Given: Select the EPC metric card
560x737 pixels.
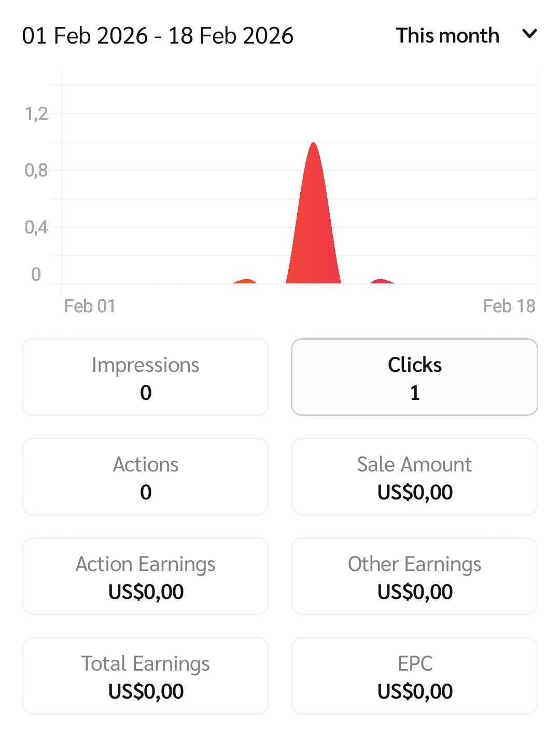Looking at the screenshot, I should point(414,676).
